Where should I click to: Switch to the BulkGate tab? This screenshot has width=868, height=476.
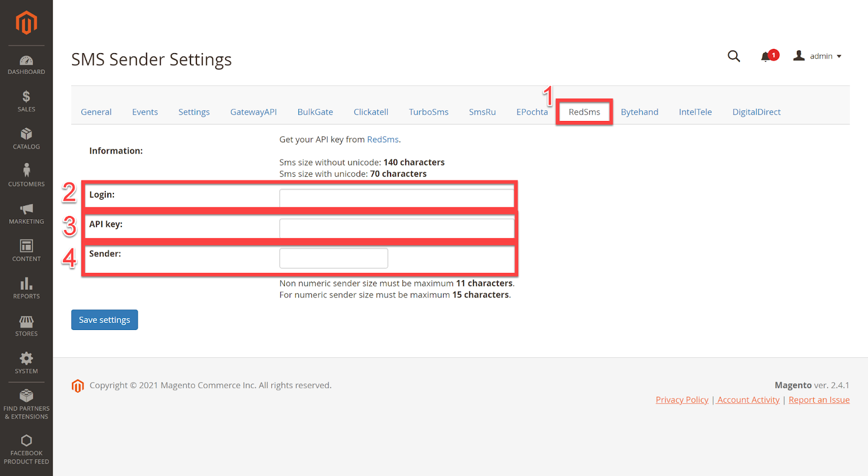tap(315, 112)
